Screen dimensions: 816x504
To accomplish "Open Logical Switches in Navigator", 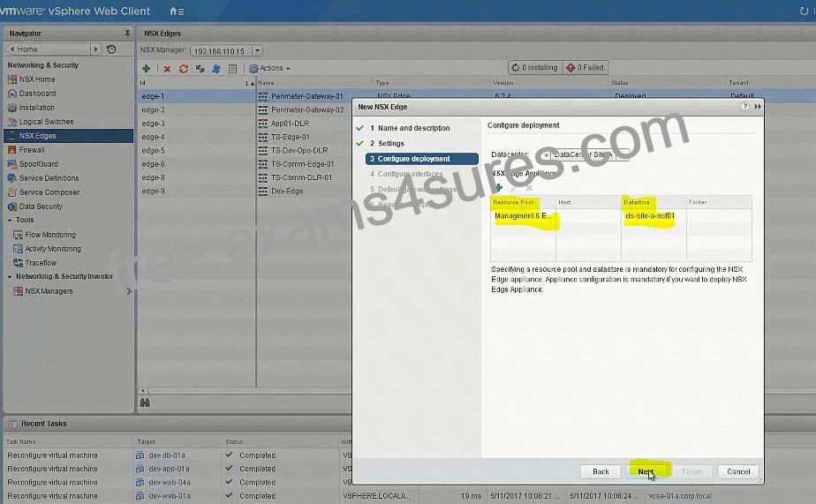I will (x=46, y=121).
